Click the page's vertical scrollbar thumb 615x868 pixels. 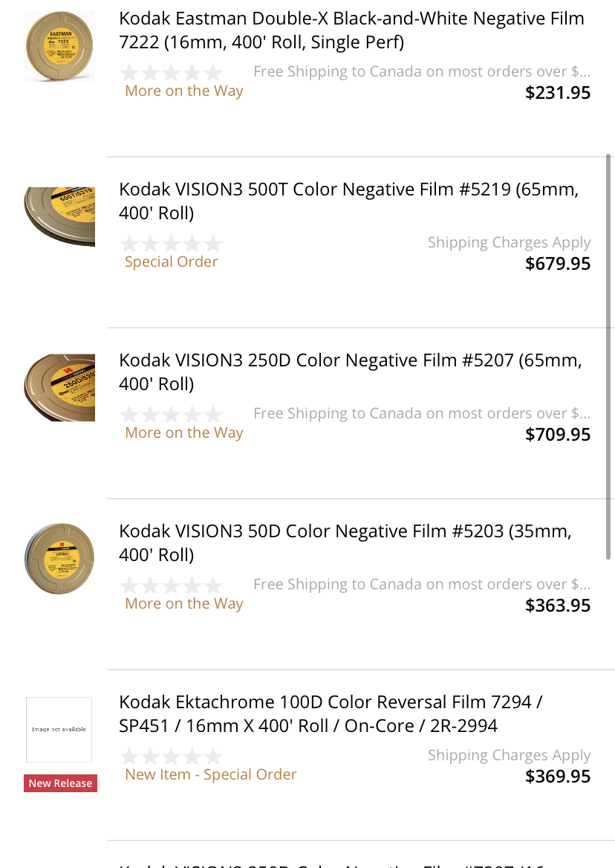tap(608, 357)
